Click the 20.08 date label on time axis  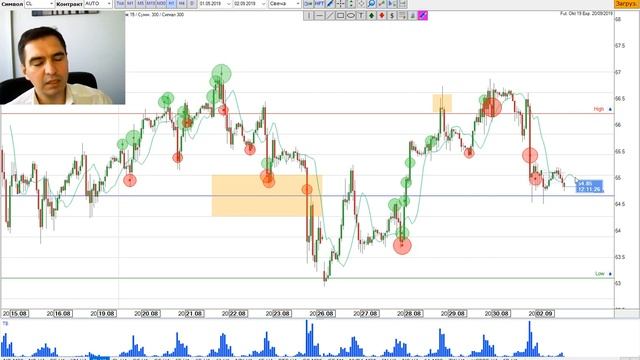(x=151, y=313)
